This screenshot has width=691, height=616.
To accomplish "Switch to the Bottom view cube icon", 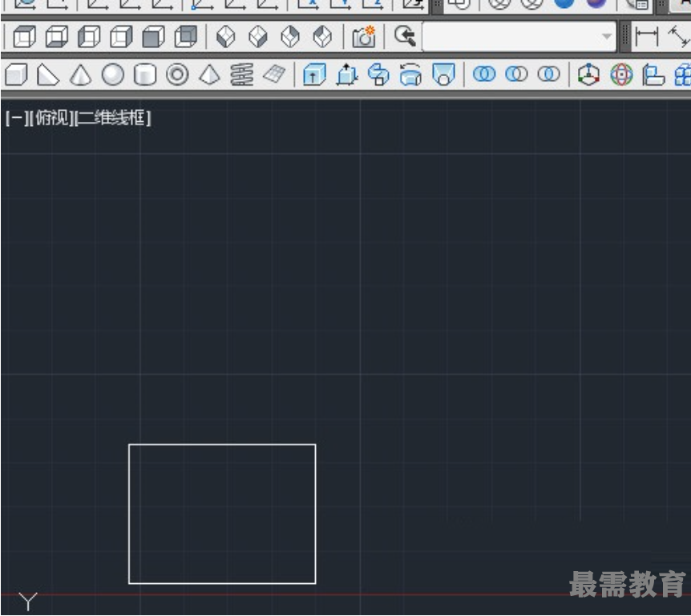I will tap(57, 37).
